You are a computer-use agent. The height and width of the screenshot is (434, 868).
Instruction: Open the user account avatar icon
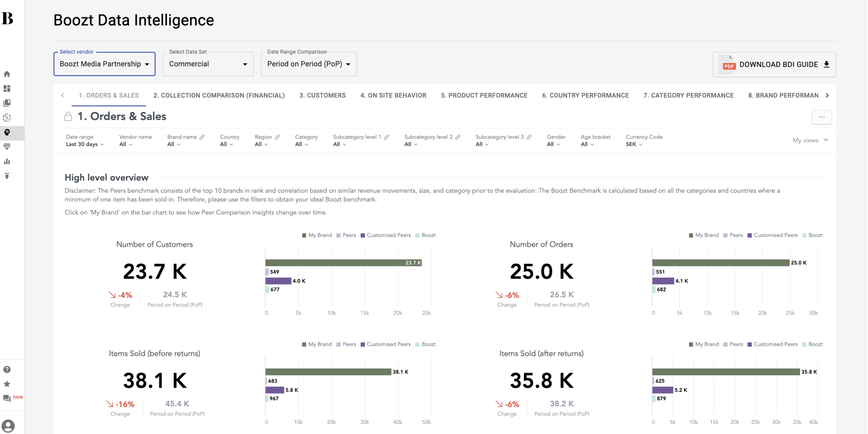click(x=8, y=426)
